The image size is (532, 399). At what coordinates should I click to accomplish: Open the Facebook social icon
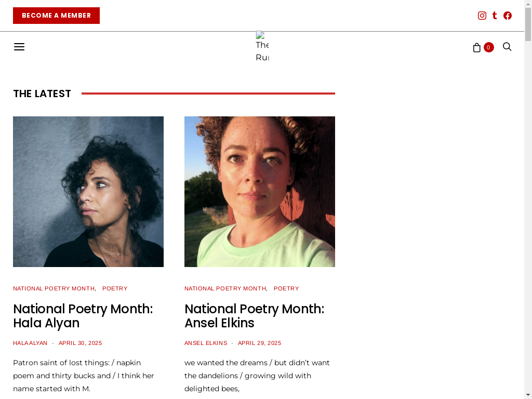(x=507, y=16)
